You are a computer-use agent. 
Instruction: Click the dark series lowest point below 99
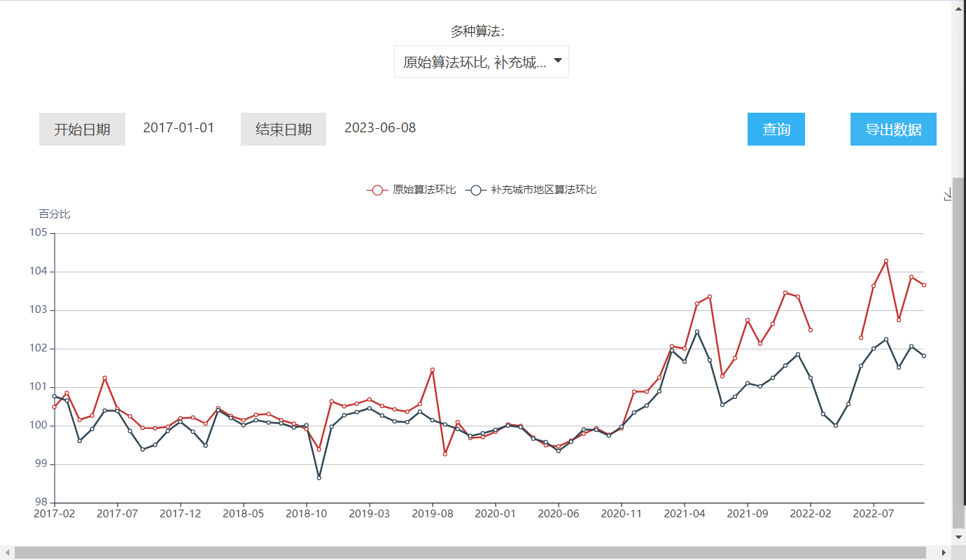pyautogui.click(x=319, y=477)
